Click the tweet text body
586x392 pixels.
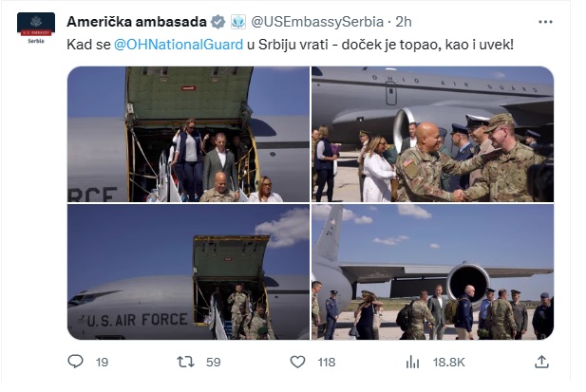click(x=290, y=45)
